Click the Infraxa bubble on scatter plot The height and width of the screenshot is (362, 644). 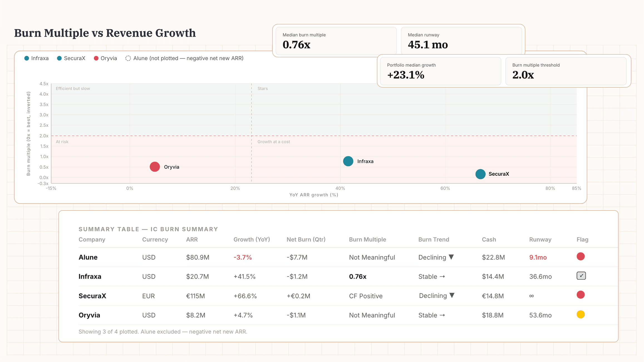pos(348,161)
